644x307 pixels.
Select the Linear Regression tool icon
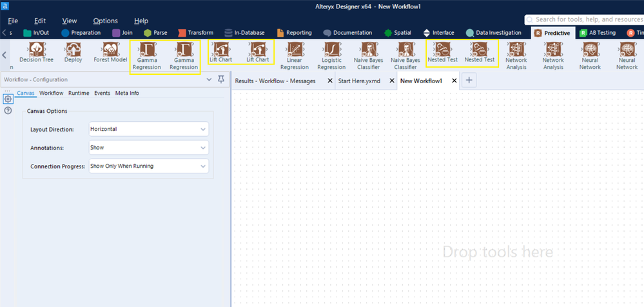295,49
